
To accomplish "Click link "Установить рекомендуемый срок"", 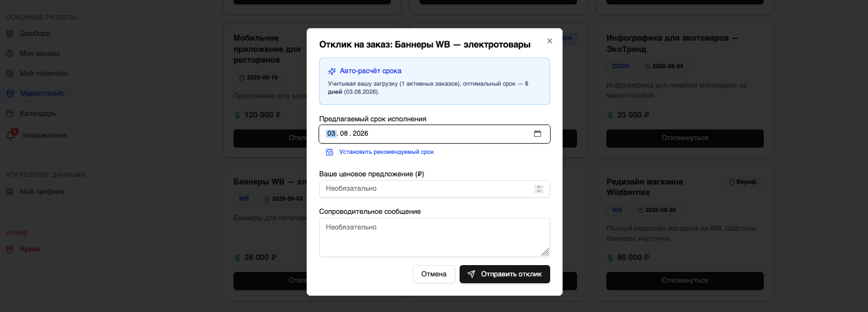I will coord(387,152).
